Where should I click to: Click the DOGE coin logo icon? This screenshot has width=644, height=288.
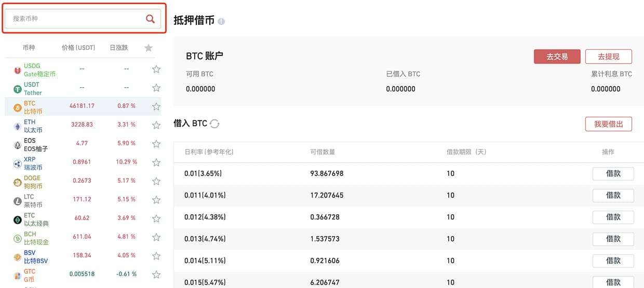pos(17,182)
